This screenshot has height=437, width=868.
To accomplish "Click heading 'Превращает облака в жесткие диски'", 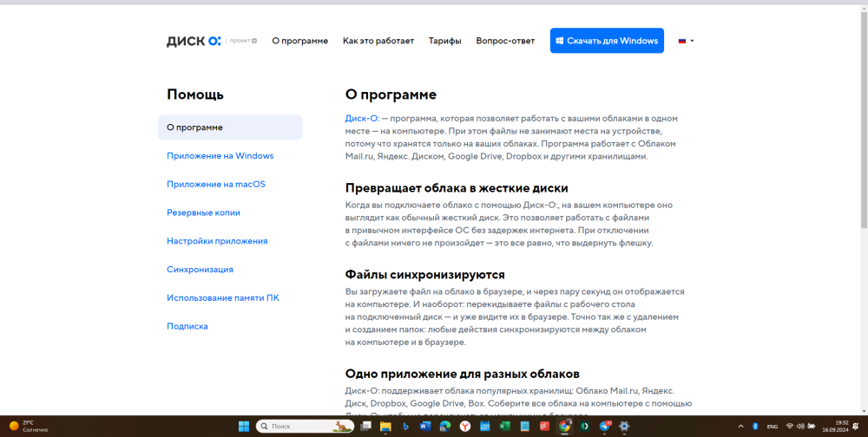I will tap(457, 188).
